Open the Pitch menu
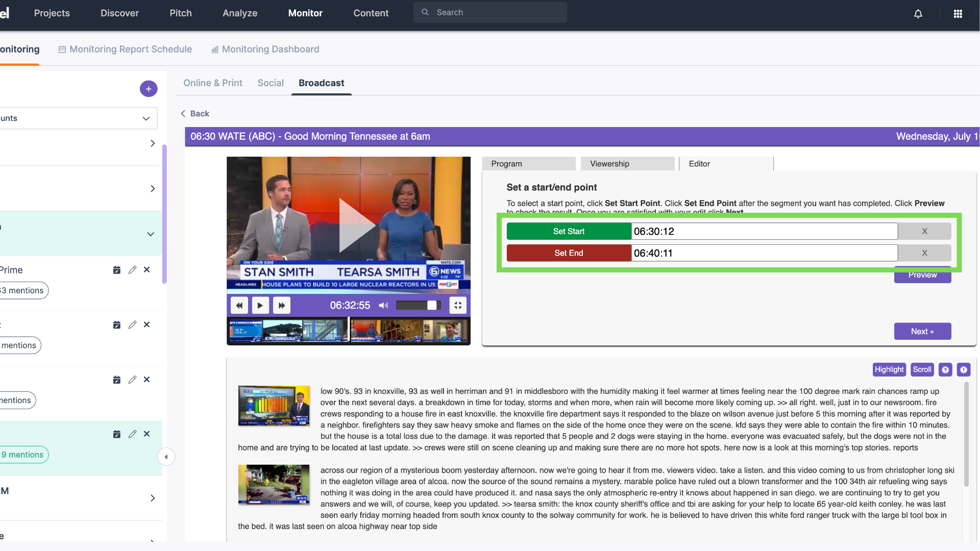The width and height of the screenshot is (980, 551). point(181,13)
